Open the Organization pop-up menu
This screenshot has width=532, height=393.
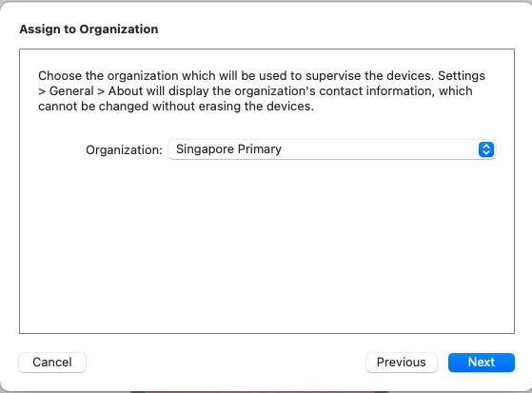click(332, 149)
